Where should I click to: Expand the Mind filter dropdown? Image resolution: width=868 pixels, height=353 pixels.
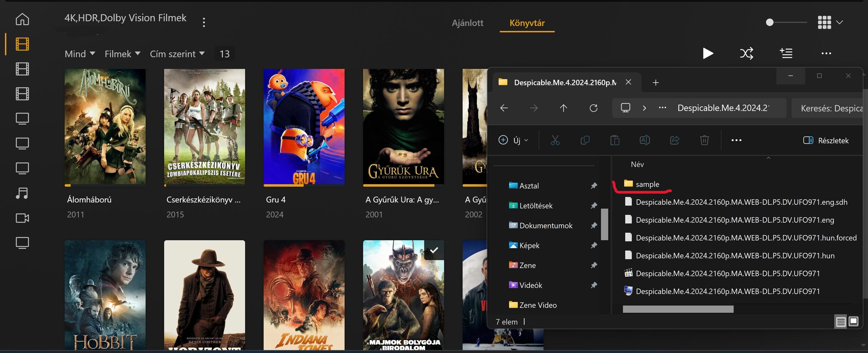(80, 54)
